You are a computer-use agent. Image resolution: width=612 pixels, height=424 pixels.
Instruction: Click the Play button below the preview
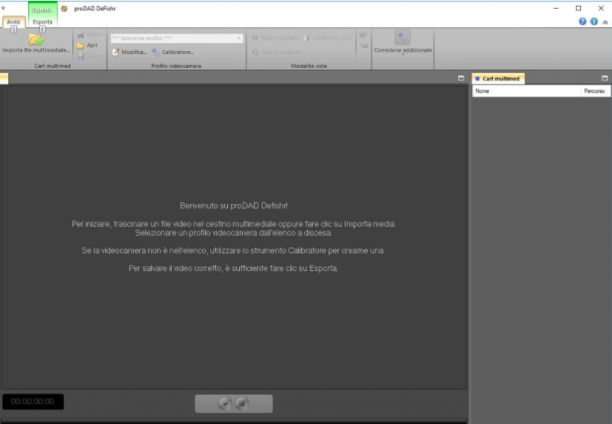point(225,403)
